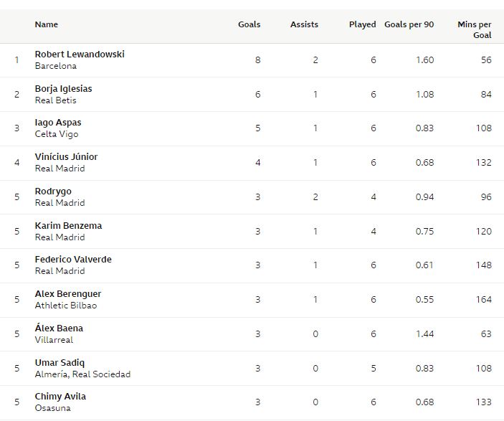Open the Álex Baena name
The width and height of the screenshot is (504, 421).
59,328
